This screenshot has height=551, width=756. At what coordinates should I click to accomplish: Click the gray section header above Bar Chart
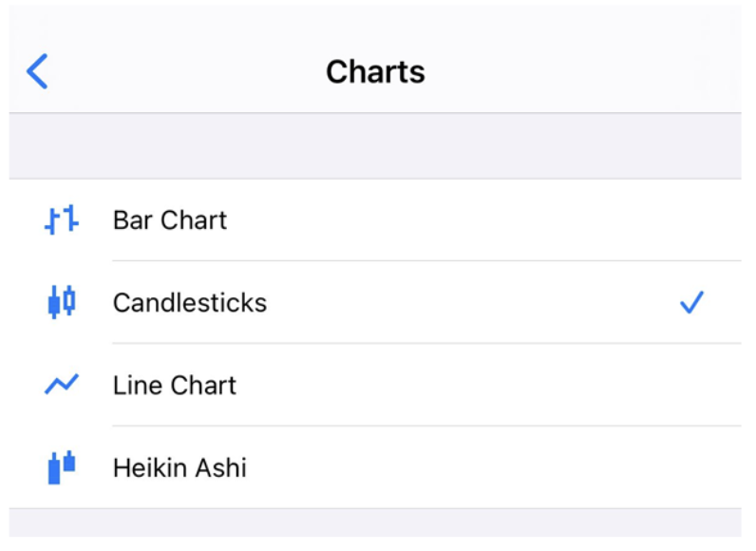[x=375, y=146]
